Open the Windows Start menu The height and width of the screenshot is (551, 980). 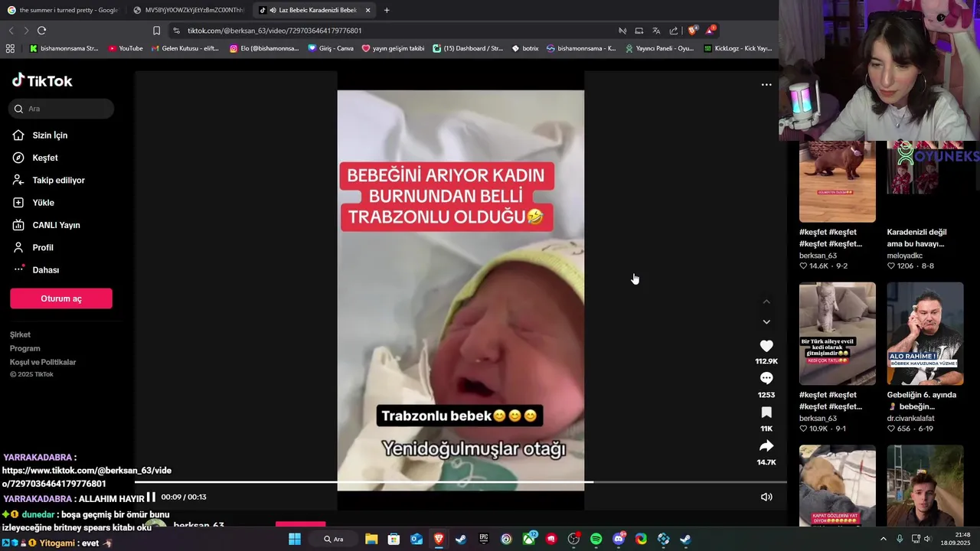point(295,539)
